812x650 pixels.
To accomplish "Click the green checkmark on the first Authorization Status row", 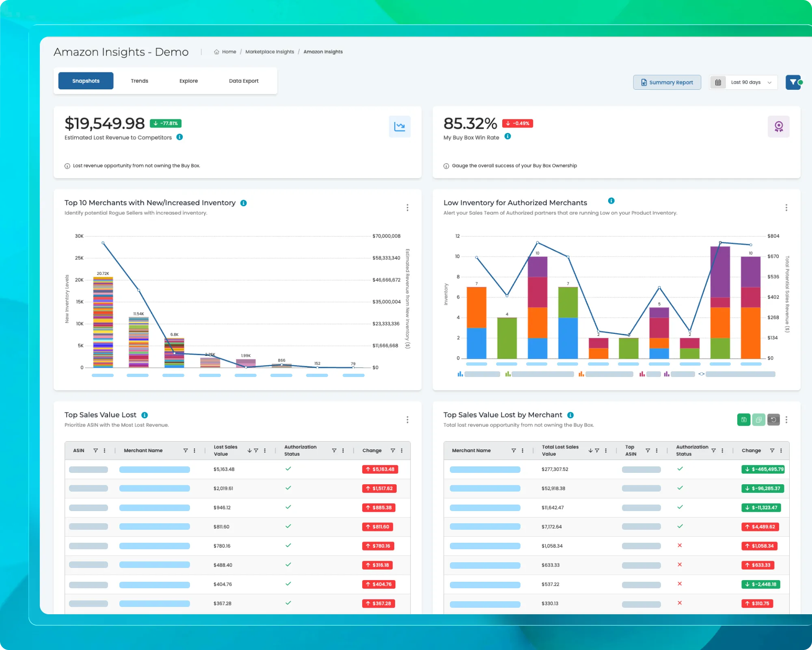I will tap(288, 469).
